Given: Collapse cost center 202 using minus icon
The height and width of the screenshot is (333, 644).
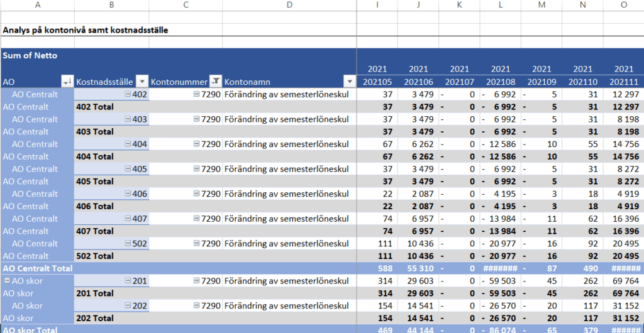Looking at the screenshot, I should click(128, 306).
